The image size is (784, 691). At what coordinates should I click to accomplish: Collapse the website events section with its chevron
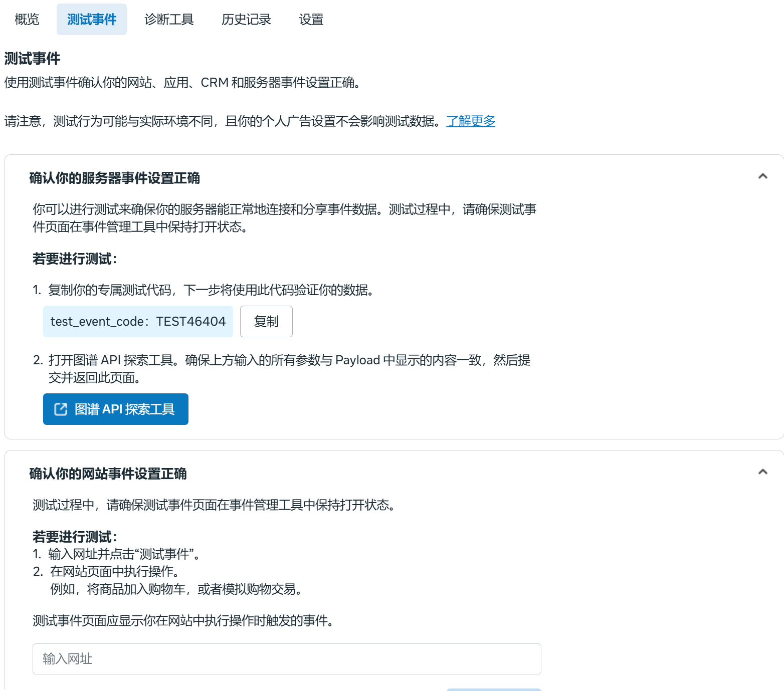pyautogui.click(x=762, y=472)
